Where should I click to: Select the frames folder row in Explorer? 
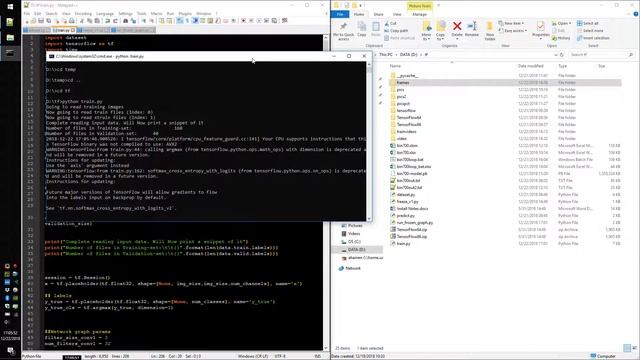coord(505,82)
